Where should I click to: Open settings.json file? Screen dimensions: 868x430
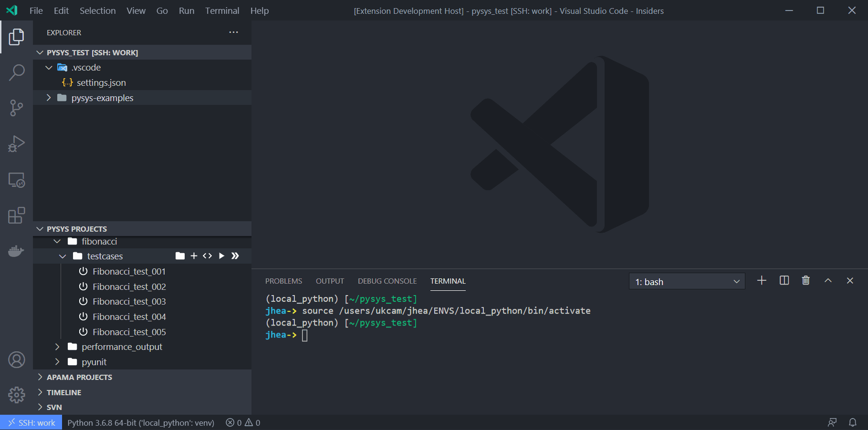tap(142, 82)
